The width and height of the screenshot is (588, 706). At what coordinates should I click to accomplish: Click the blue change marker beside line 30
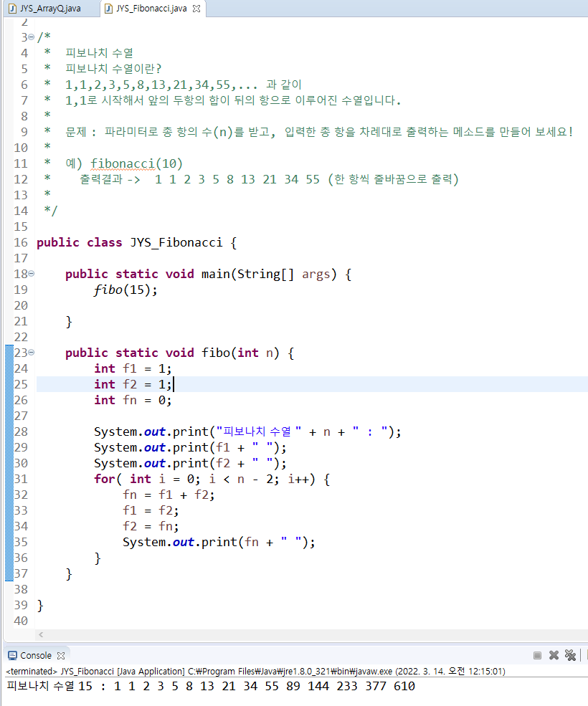coord(9,463)
